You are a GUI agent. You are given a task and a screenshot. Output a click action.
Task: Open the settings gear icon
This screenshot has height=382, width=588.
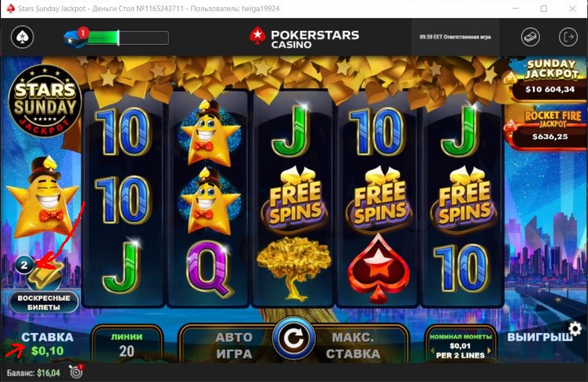(x=575, y=329)
